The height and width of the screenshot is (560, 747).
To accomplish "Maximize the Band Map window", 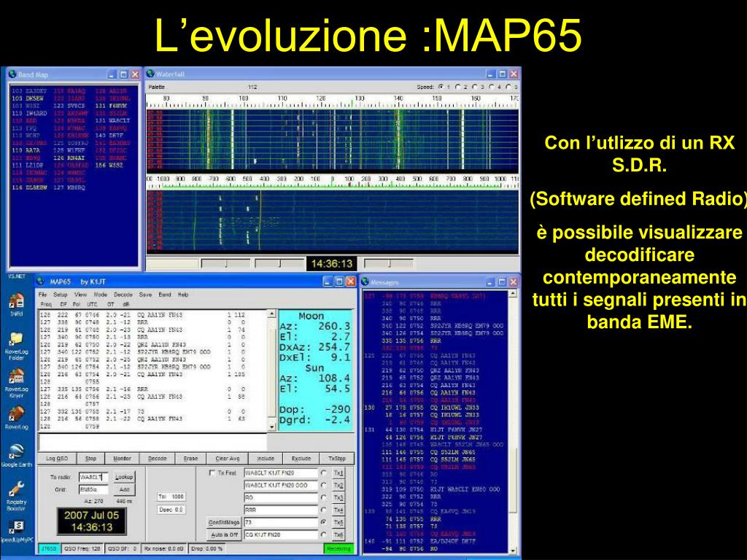I will point(123,74).
